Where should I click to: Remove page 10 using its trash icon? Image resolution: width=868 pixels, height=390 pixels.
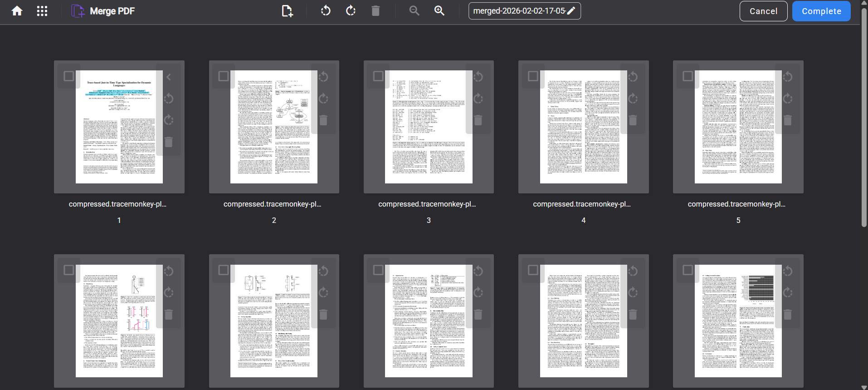(x=788, y=314)
